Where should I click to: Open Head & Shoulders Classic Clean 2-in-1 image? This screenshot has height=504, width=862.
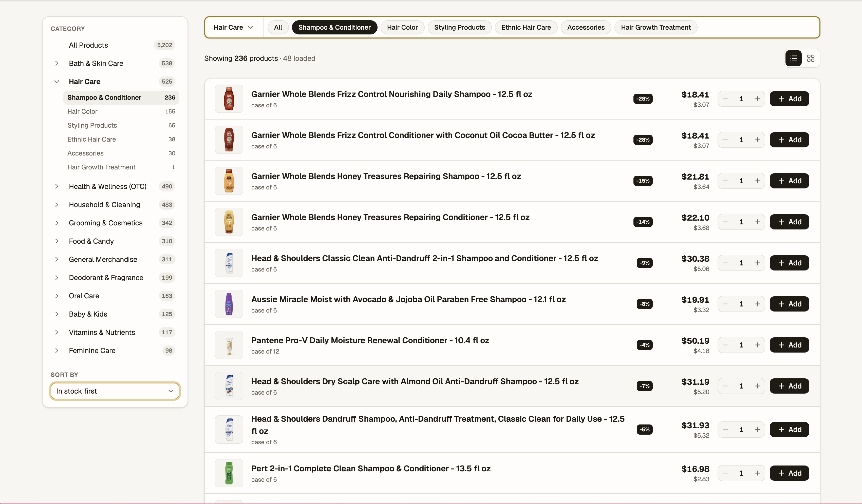tap(229, 263)
